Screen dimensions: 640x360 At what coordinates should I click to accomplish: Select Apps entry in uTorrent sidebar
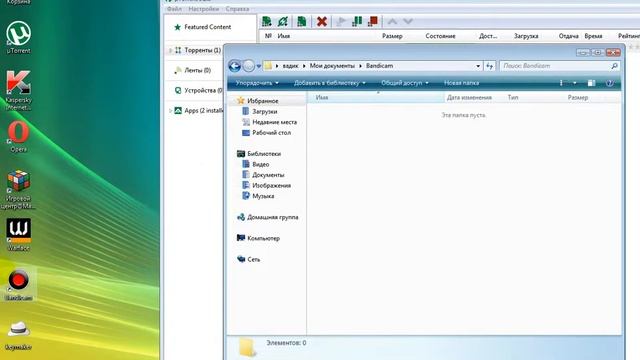pos(198,110)
